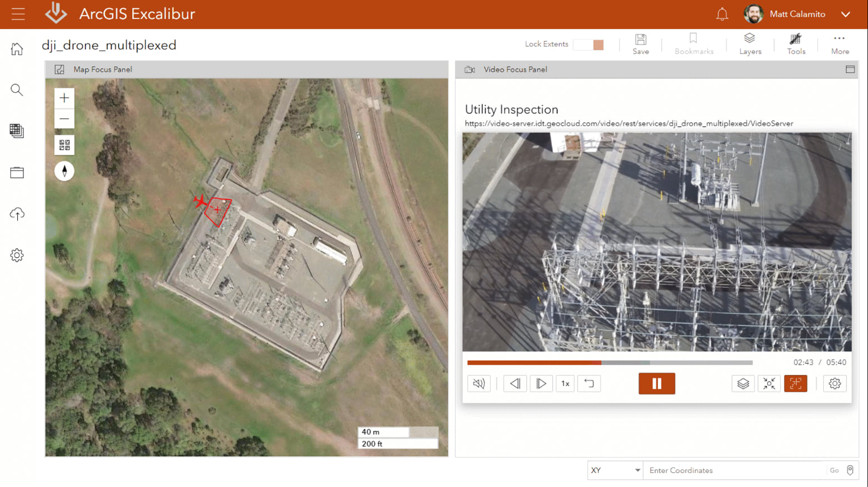Click the 05:40 total duration readout
The image size is (868, 487).
836,362
